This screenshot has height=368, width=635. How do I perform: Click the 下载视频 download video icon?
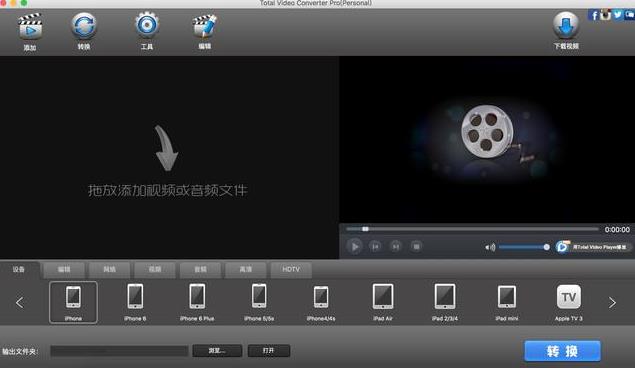pyautogui.click(x=566, y=26)
